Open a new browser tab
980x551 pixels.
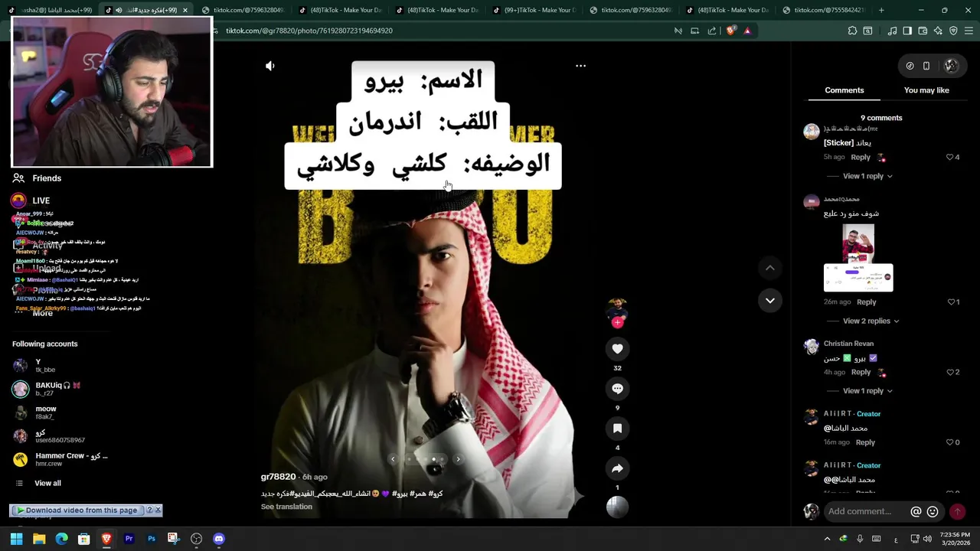[x=881, y=10]
